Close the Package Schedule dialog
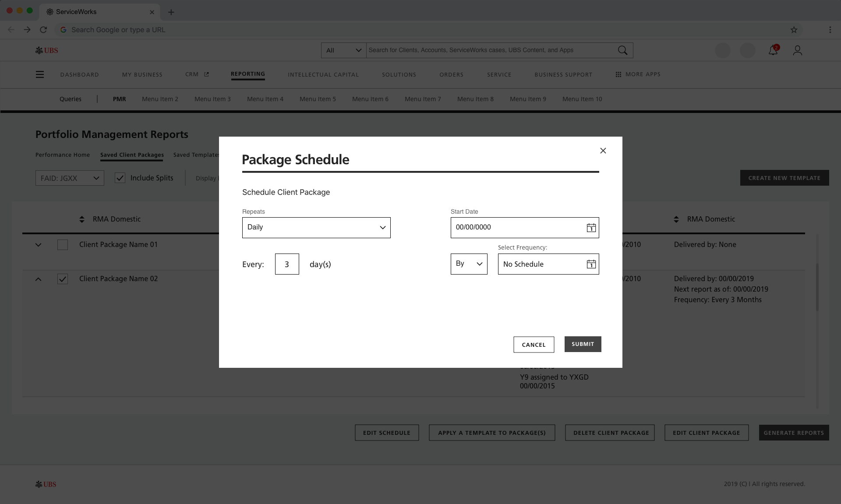This screenshot has width=841, height=504. click(603, 151)
